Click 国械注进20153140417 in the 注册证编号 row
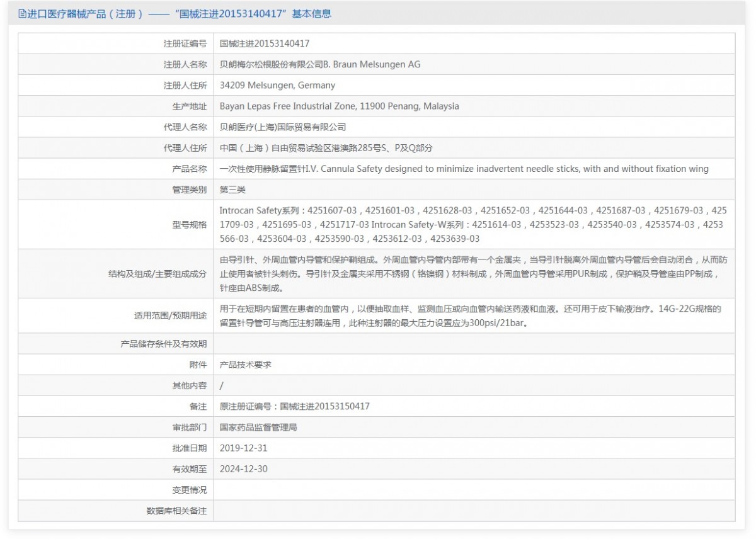 (265, 44)
